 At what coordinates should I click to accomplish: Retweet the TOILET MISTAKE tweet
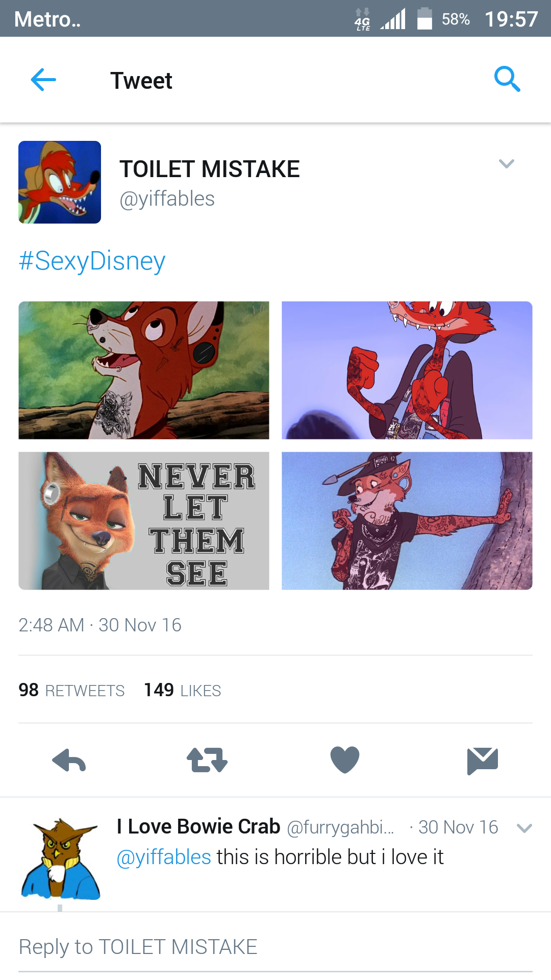tap(207, 760)
